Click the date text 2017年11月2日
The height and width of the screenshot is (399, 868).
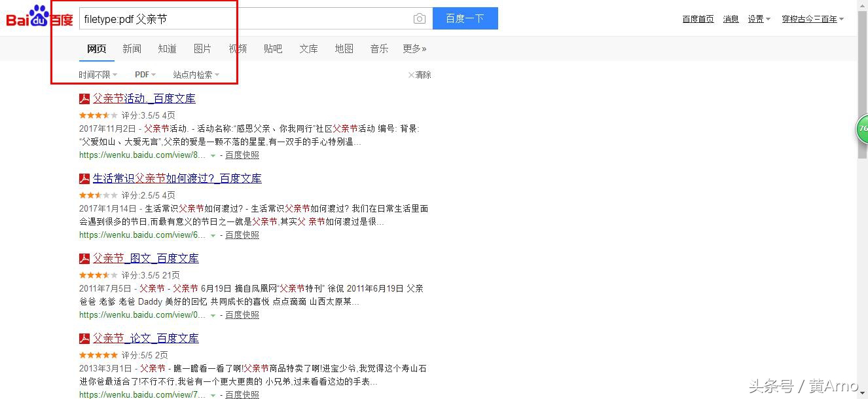[x=107, y=128]
